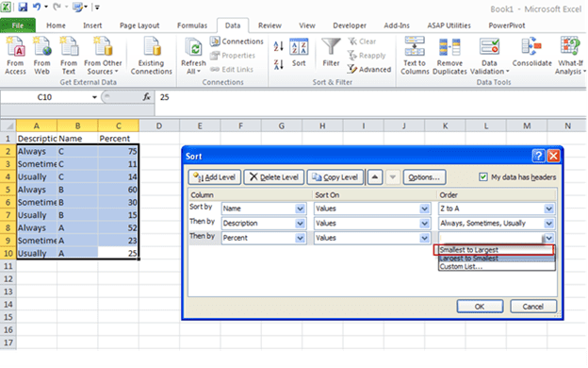Open From Other Sources menu
Image resolution: width=588 pixels, height=368 pixels.
103,56
